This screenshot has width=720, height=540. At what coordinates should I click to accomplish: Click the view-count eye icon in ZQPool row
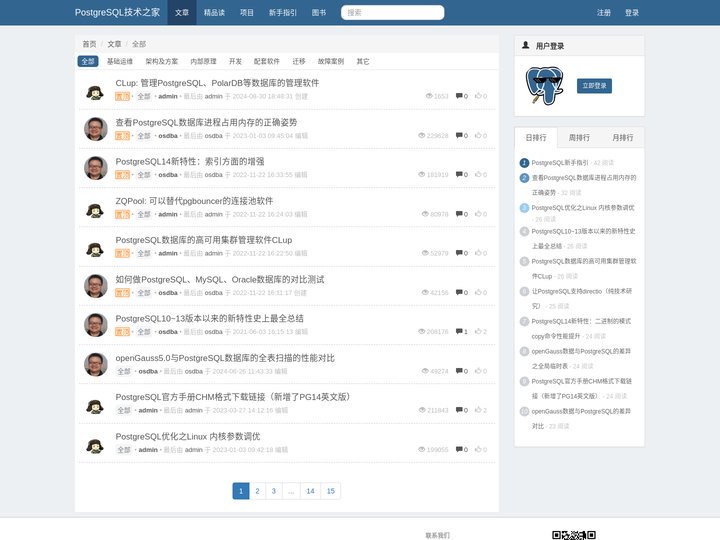(x=425, y=214)
